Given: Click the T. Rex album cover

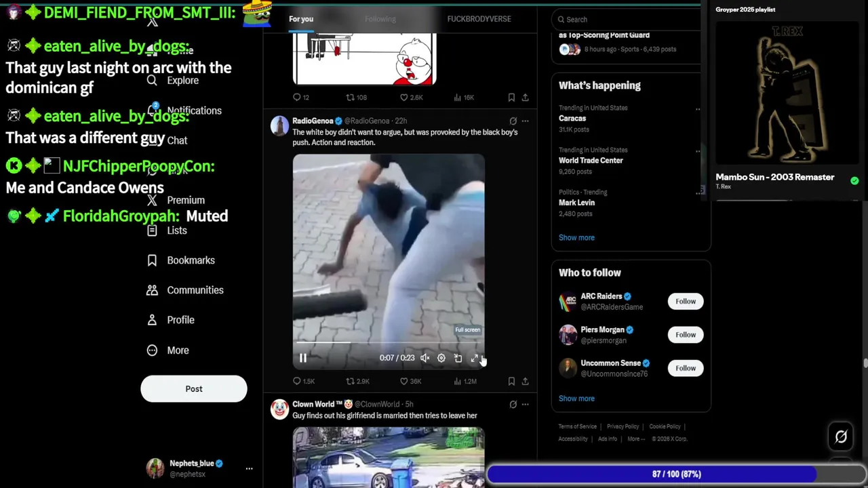Looking at the screenshot, I should point(787,93).
